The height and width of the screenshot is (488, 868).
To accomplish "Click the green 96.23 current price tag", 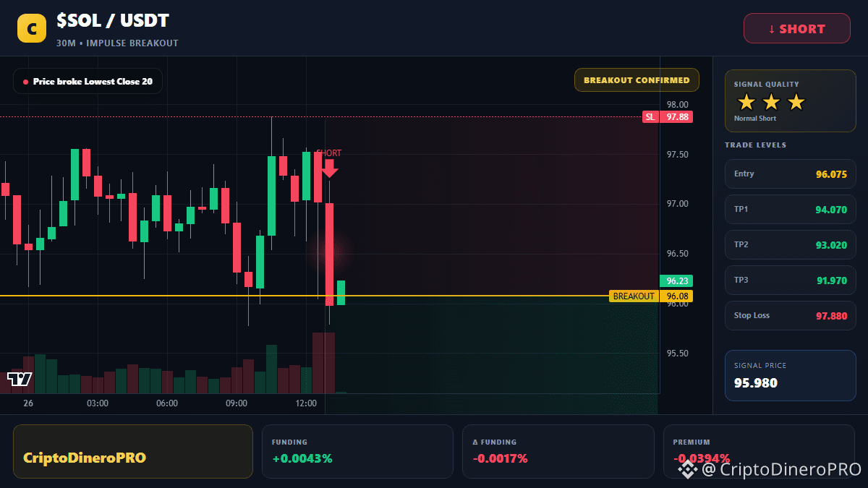I will (x=676, y=281).
